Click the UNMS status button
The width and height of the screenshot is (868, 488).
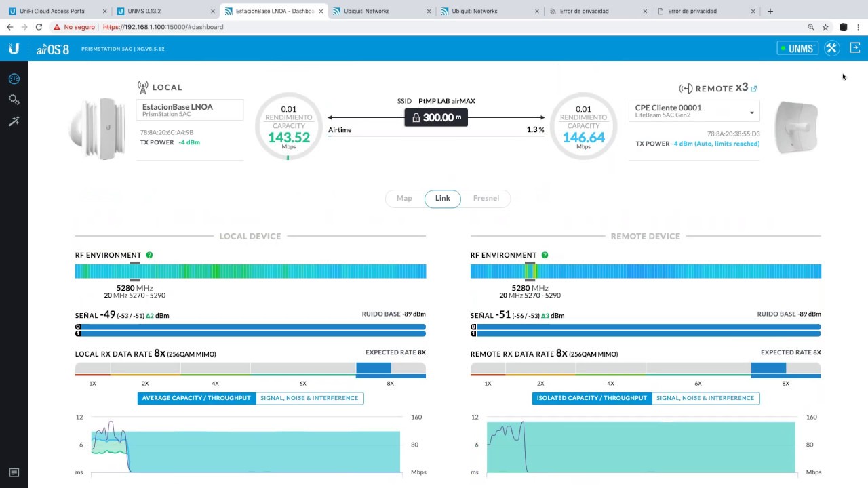(797, 48)
